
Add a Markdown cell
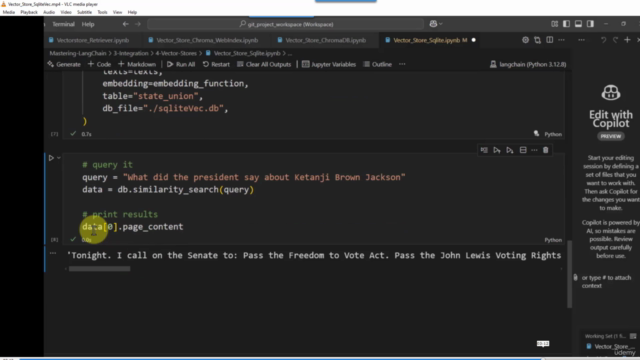137,64
